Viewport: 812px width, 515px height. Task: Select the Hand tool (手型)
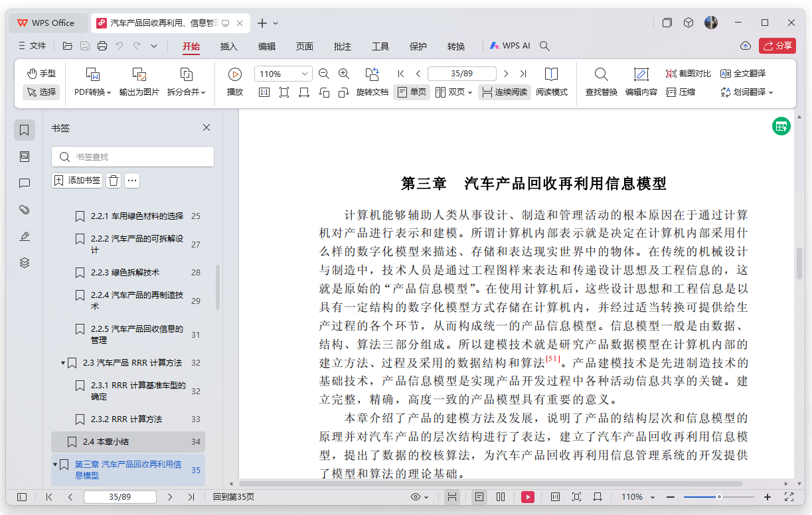41,74
